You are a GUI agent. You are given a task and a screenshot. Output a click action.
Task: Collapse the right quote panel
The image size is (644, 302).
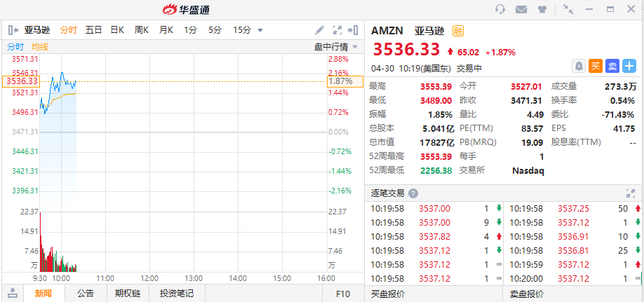(354, 30)
